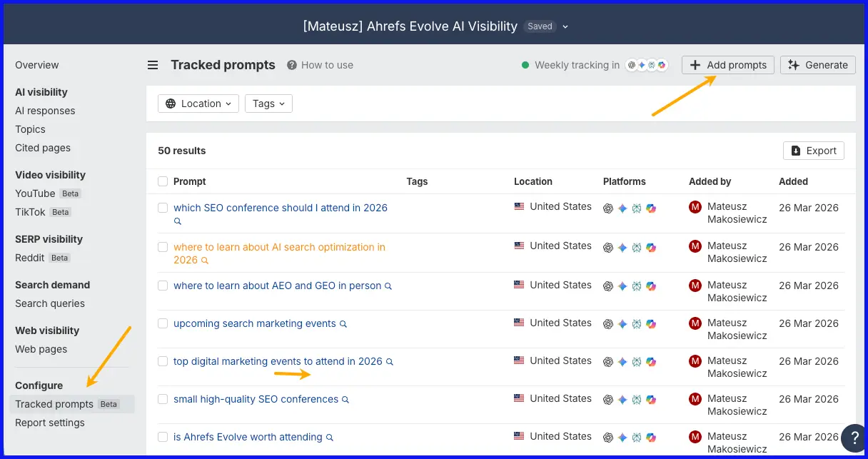Check the 'top digital marketing events' row

pyautogui.click(x=163, y=361)
